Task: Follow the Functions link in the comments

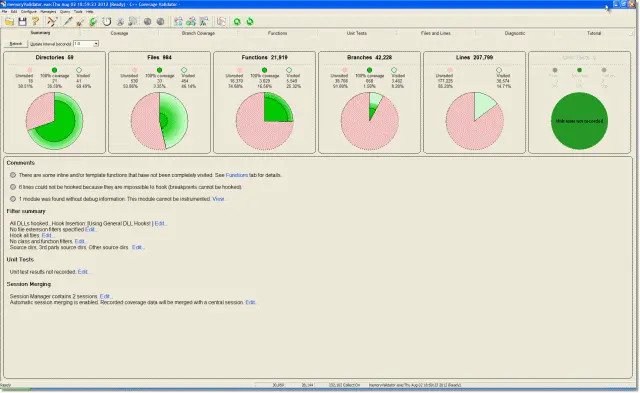Action: (x=237, y=175)
